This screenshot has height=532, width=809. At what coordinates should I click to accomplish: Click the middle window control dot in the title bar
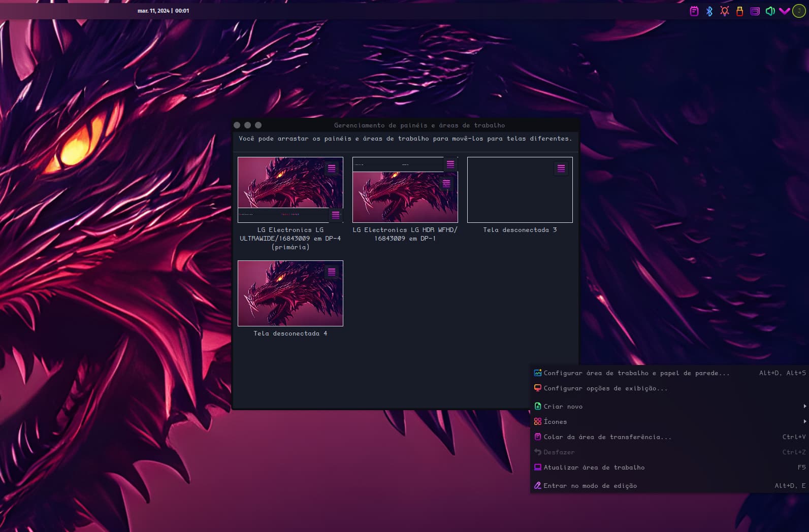point(248,125)
